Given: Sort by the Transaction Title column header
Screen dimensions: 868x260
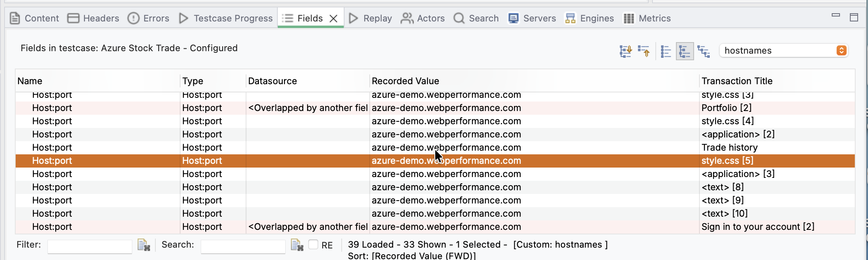Looking at the screenshot, I should pos(777,81).
